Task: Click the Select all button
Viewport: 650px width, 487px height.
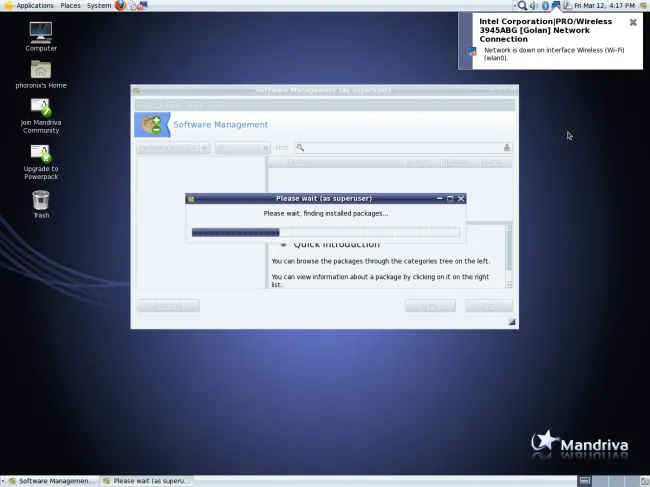Action: [168, 305]
